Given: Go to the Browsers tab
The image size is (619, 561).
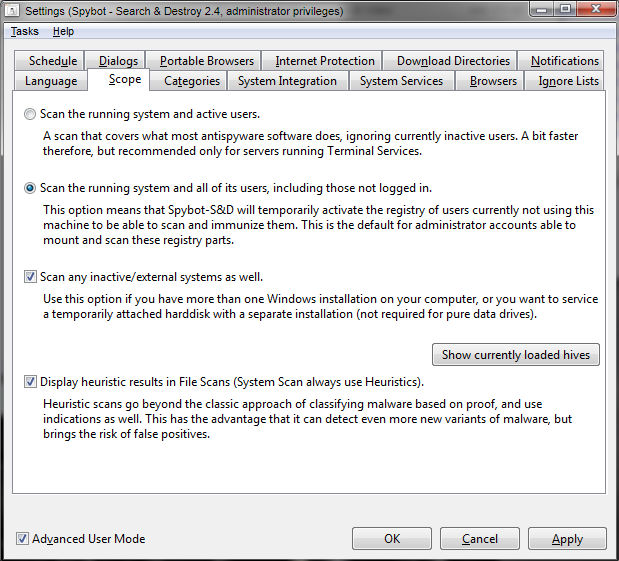Looking at the screenshot, I should pos(490,81).
